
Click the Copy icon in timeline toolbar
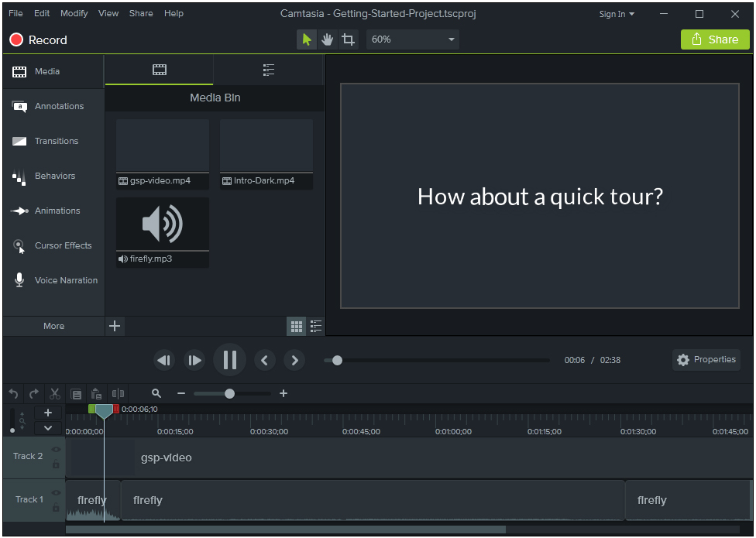tap(76, 394)
